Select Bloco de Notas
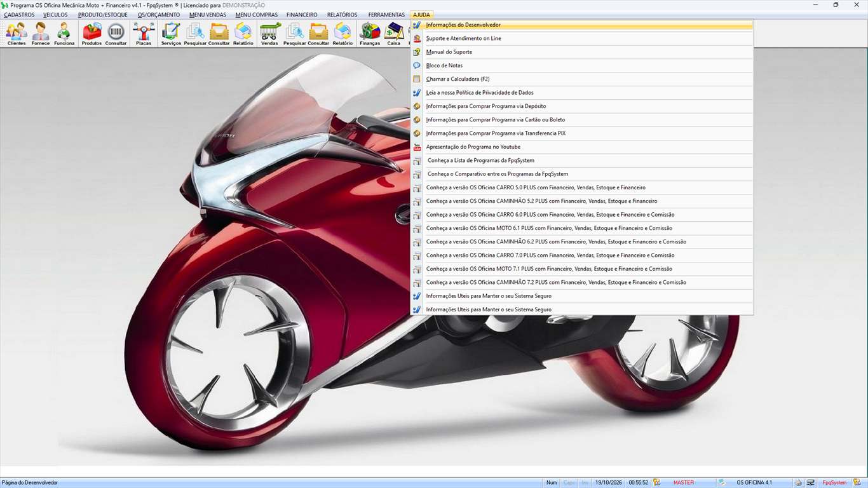Image resolution: width=868 pixels, height=488 pixels. click(582, 65)
